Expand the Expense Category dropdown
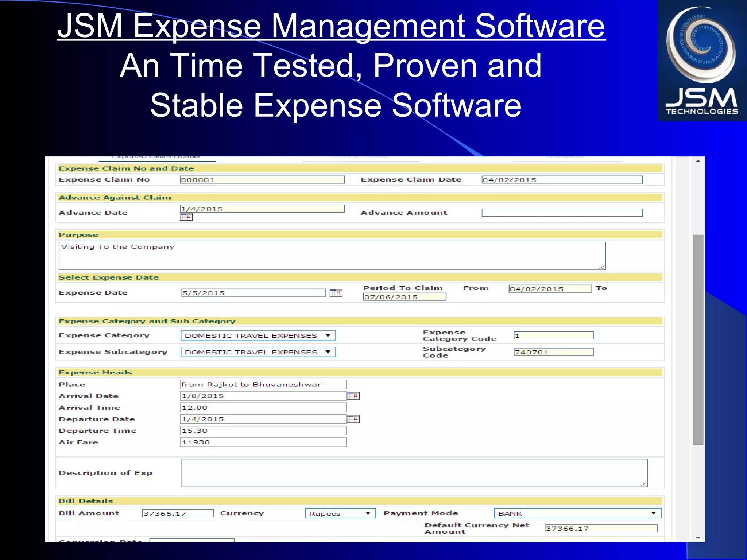Viewport: 747px width, 560px height. tap(258, 335)
